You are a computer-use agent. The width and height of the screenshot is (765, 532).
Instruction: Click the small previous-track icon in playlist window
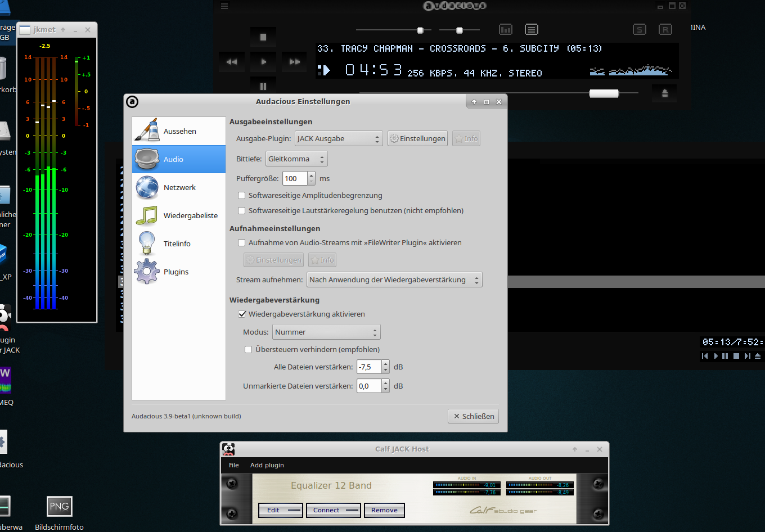(705, 356)
